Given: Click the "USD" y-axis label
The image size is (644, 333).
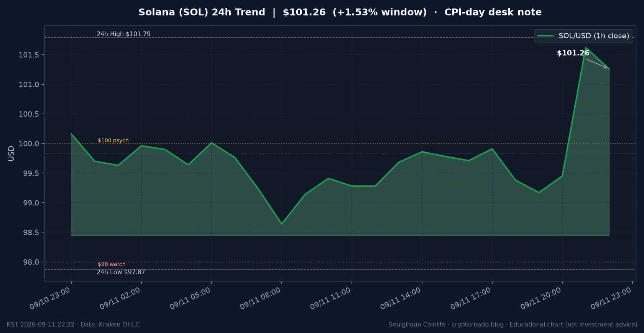Looking at the screenshot, I should pyautogui.click(x=11, y=153).
